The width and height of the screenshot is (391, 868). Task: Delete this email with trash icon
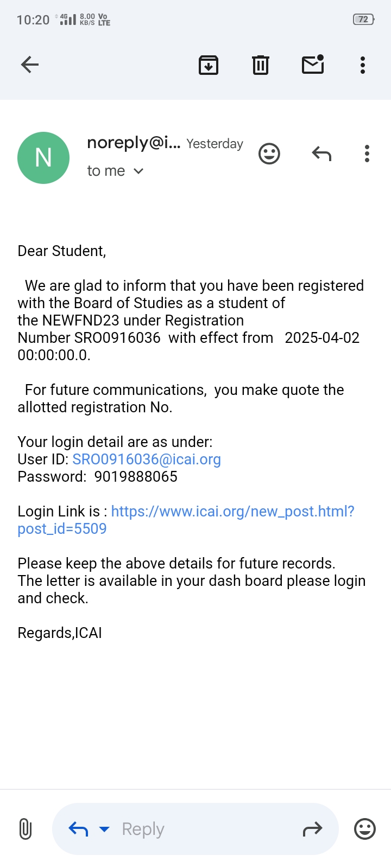(261, 65)
